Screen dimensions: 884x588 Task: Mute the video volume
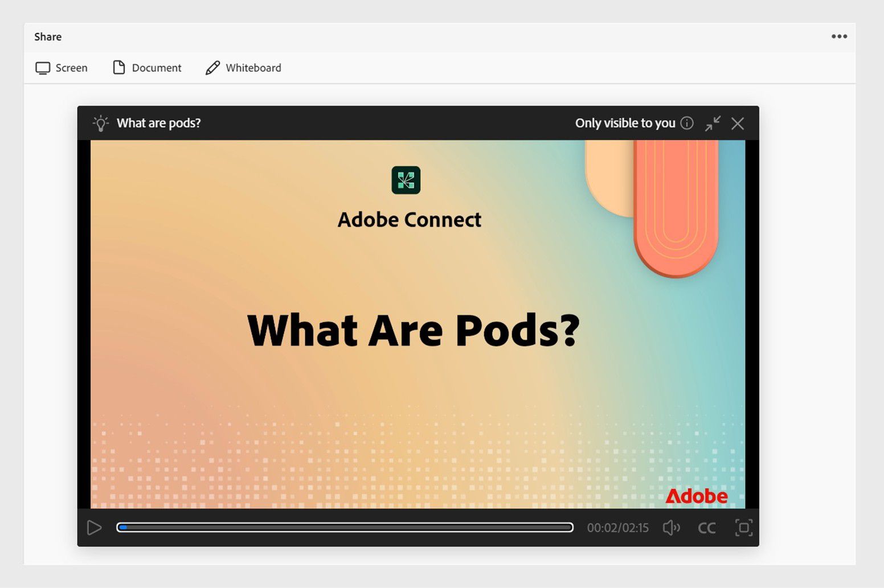tap(672, 528)
